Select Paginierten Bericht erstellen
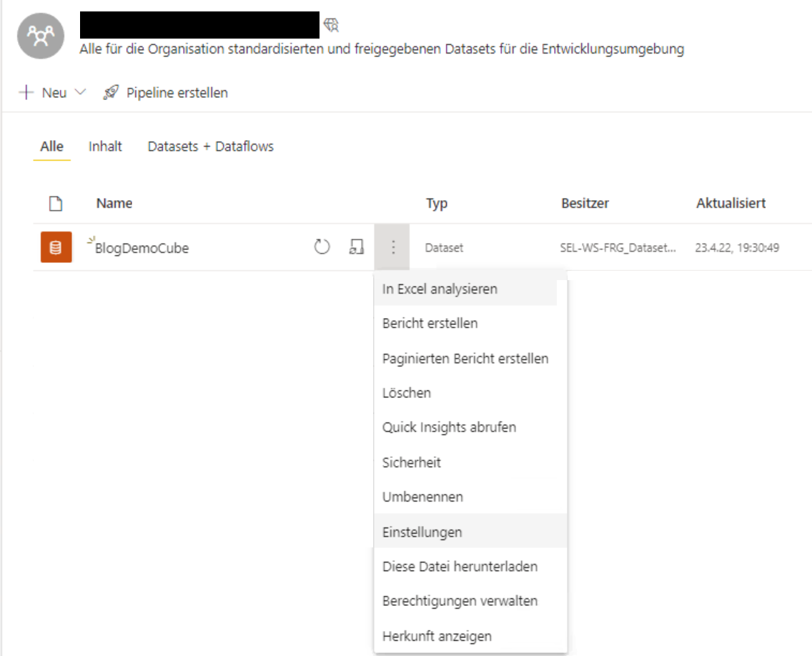 [x=471, y=358]
